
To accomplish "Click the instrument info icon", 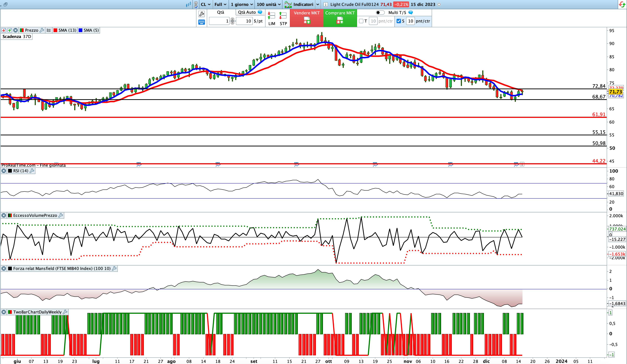I will pyautogui.click(x=326, y=4).
